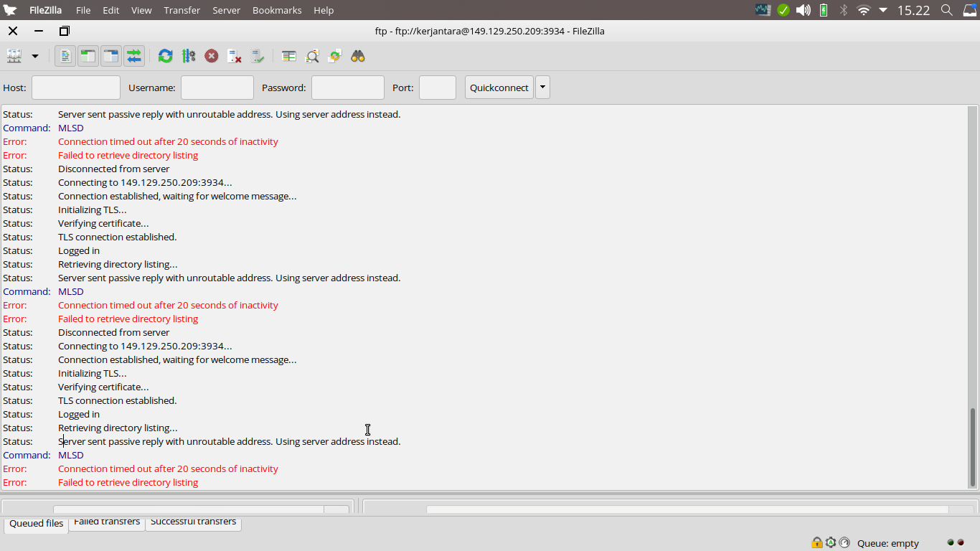
Task: Click the last 'TLS connection established.' line
Action: [x=117, y=400]
